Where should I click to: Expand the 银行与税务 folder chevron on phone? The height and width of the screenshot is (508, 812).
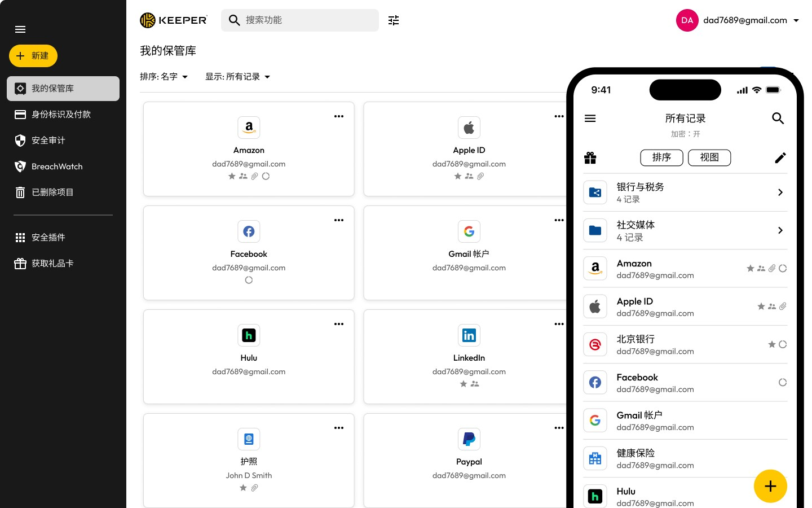click(780, 192)
